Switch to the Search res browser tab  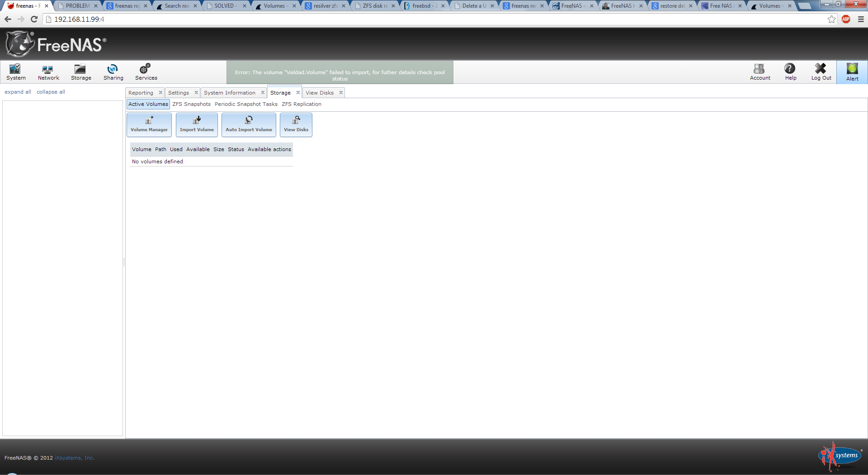coord(177,6)
